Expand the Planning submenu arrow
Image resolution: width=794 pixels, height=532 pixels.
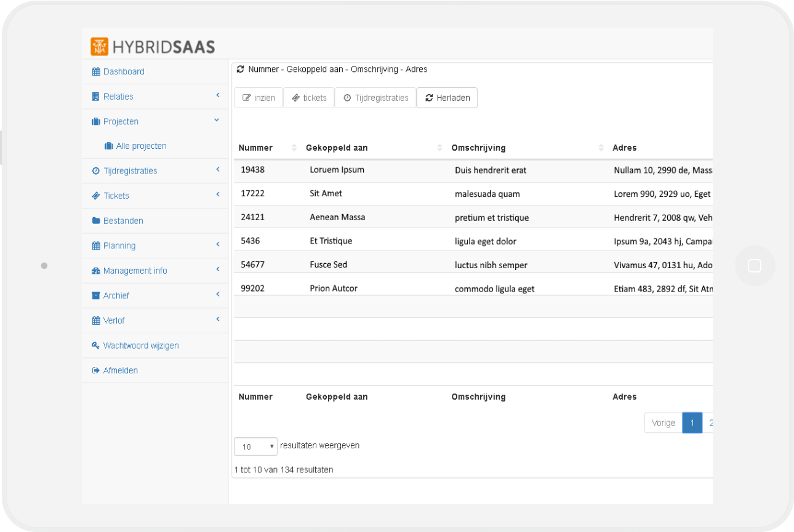coord(217,245)
